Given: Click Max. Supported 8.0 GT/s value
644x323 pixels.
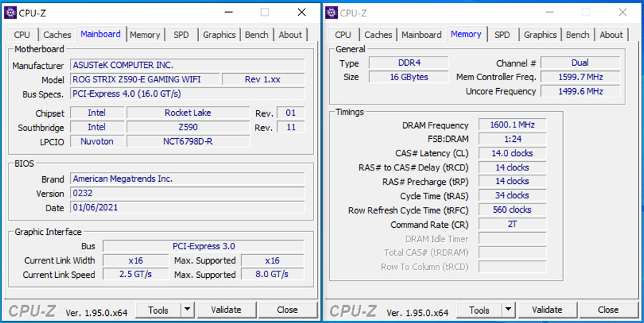Looking at the screenshot, I should coord(273,274).
